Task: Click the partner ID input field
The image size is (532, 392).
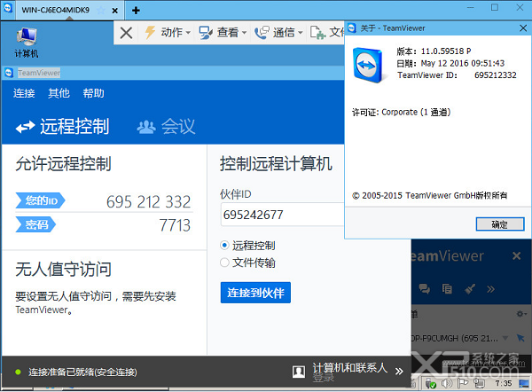Action: (282, 215)
